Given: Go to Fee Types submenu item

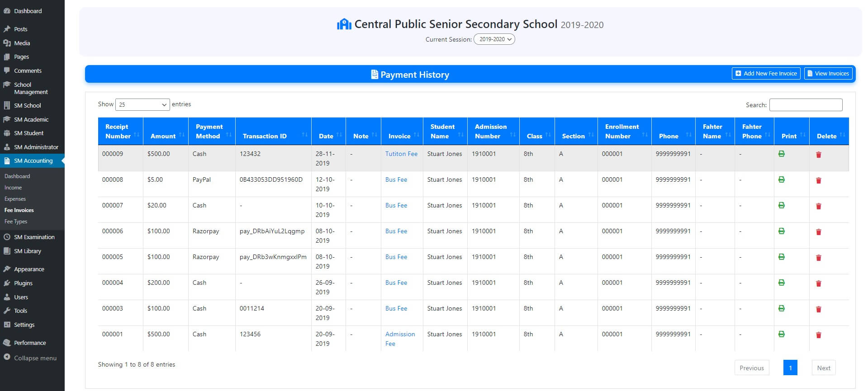Looking at the screenshot, I should [16, 221].
